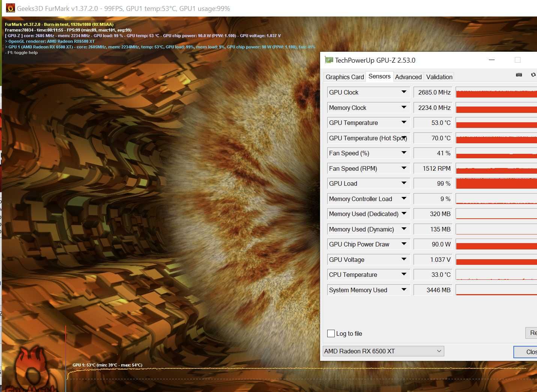
Task: Click FurMark's GPU 1 temperature graph label
Action: [107, 365]
